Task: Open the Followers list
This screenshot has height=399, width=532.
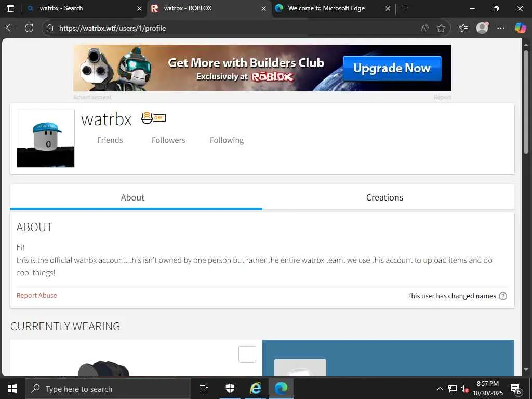Action: coord(168,140)
